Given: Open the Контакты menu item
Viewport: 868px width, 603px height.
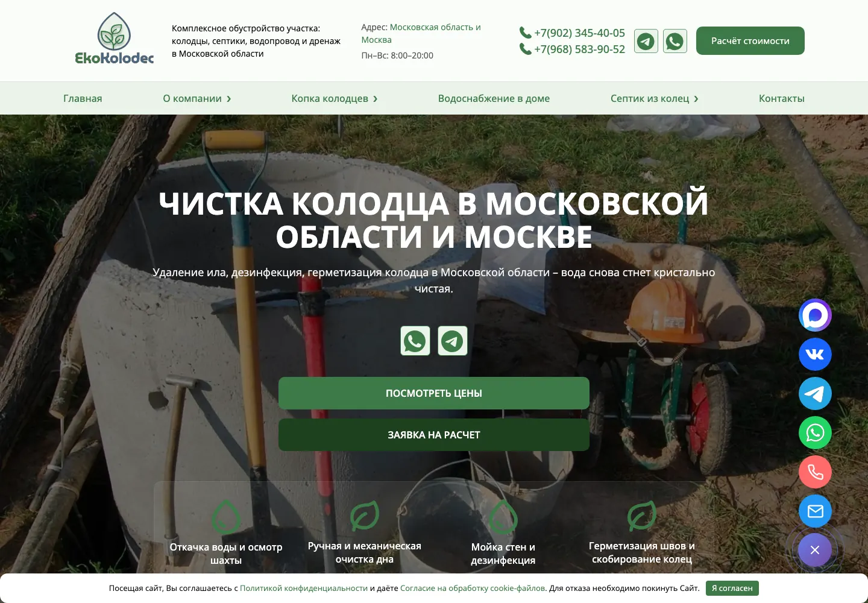Looking at the screenshot, I should point(782,98).
